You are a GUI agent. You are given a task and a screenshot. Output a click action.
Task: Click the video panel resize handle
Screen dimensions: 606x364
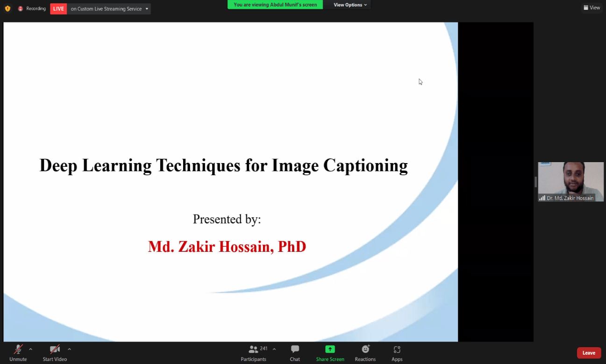535,182
